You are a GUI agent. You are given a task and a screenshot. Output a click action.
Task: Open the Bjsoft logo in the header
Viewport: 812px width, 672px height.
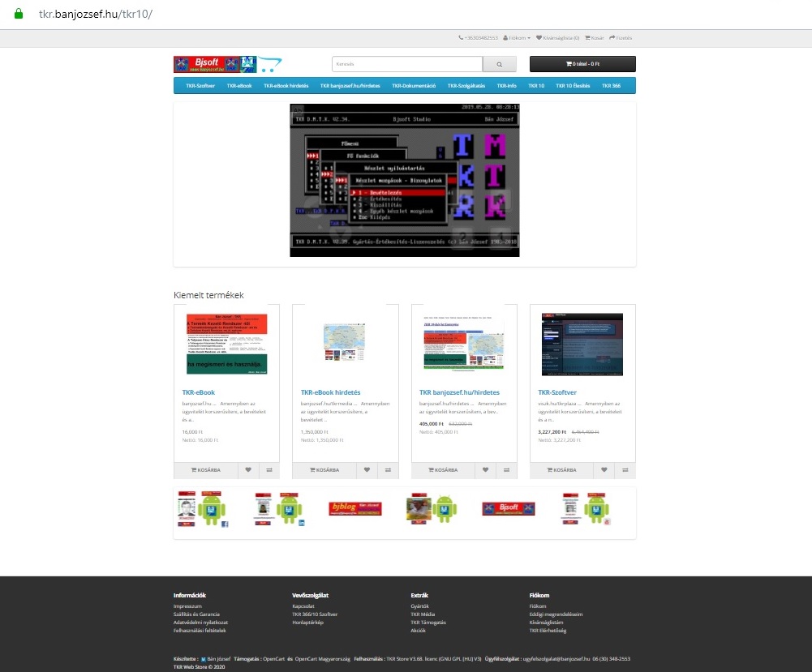click(228, 64)
